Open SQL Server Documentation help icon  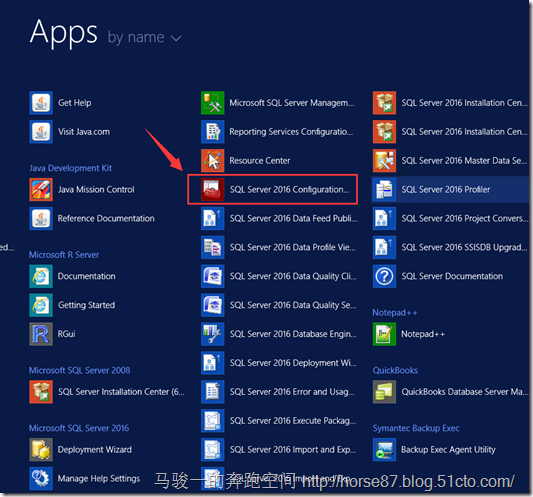[384, 276]
